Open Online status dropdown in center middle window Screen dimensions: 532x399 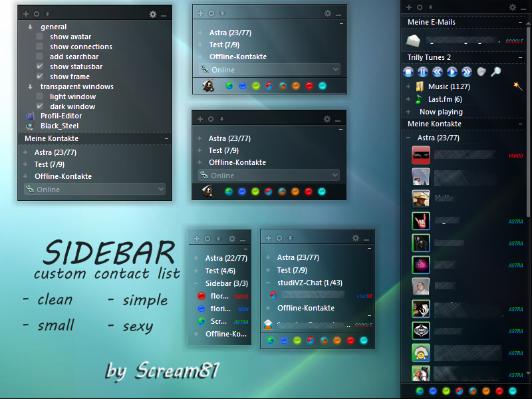269,175
